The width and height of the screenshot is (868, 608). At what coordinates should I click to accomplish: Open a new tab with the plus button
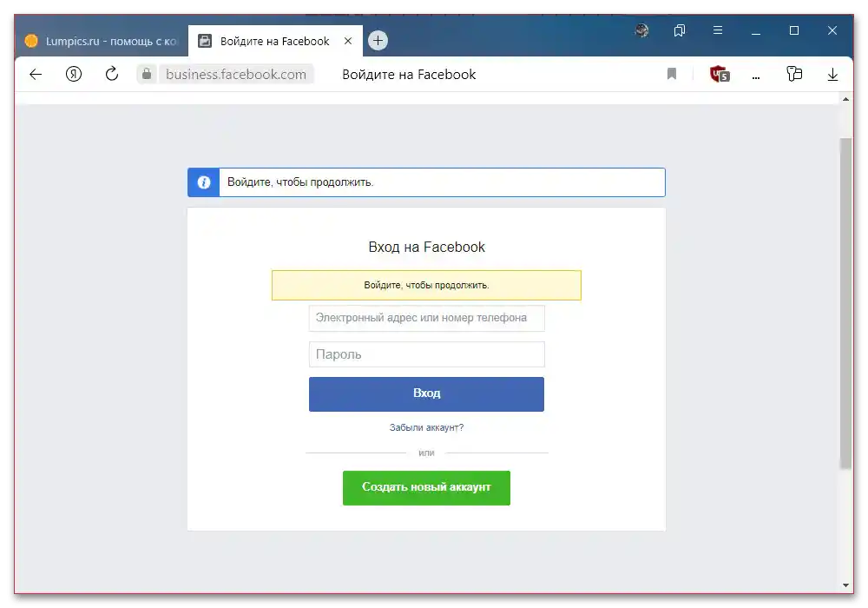pyautogui.click(x=377, y=40)
